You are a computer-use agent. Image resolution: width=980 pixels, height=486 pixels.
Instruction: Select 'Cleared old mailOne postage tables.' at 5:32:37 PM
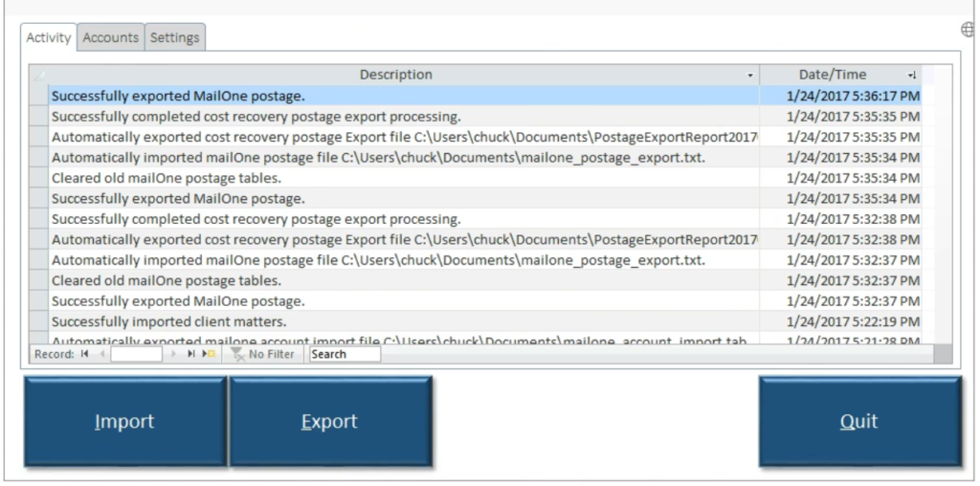404,280
